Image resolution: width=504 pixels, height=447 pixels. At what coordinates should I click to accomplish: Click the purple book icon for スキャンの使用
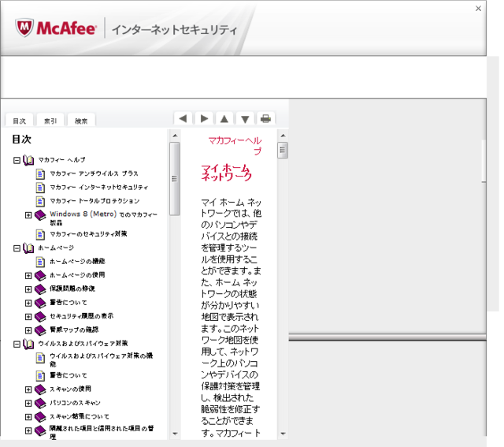(x=40, y=389)
